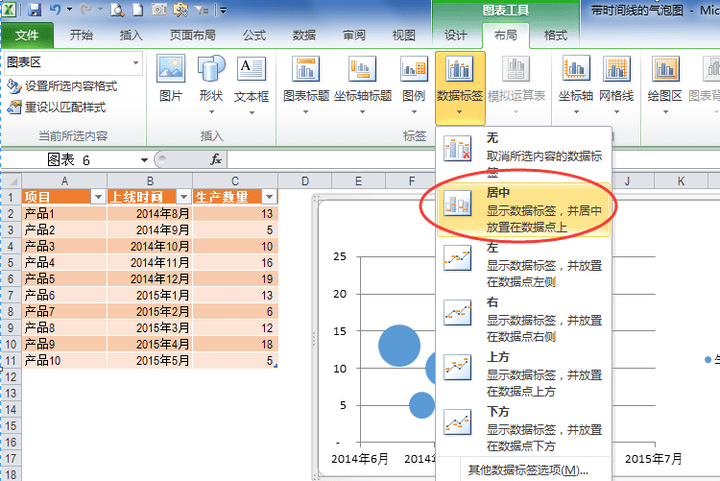This screenshot has height=481, width=720.
Task: Click the fx insert function icon
Action: [x=216, y=160]
